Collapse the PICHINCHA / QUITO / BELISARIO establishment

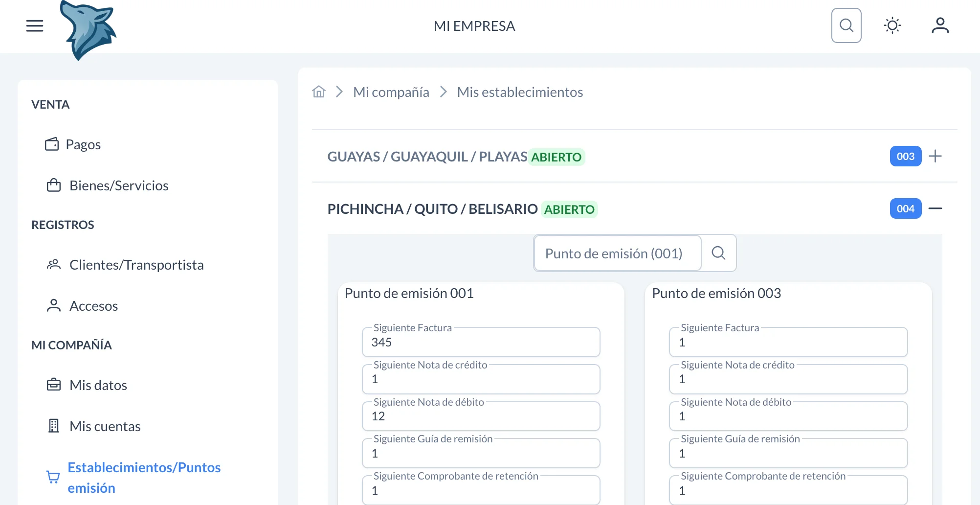(935, 208)
